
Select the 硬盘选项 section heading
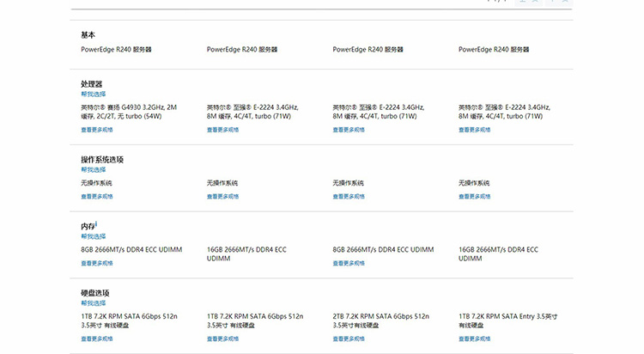(94, 293)
